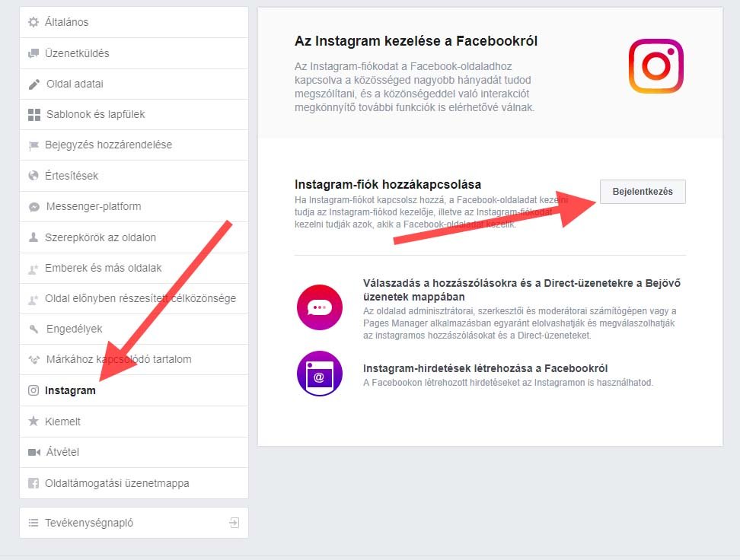Click the gear icon beside Általános
This screenshot has width=740, height=560.
tap(33, 22)
